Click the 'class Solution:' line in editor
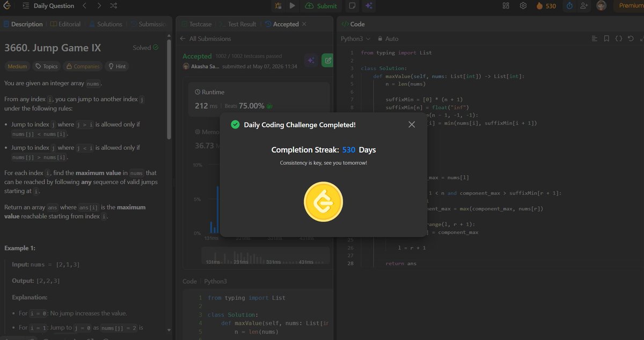The height and width of the screenshot is (340, 644). (x=384, y=68)
